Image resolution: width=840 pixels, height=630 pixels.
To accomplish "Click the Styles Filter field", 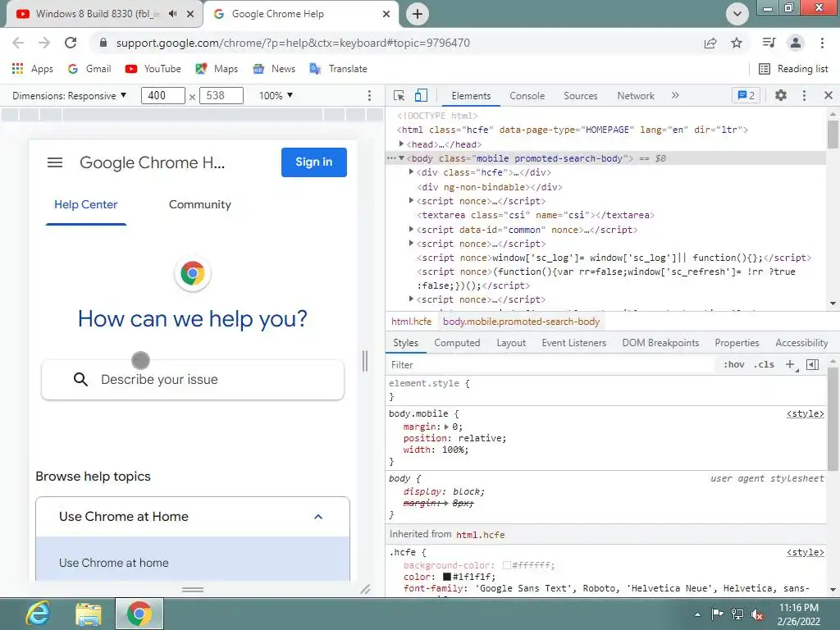I will click(552, 365).
